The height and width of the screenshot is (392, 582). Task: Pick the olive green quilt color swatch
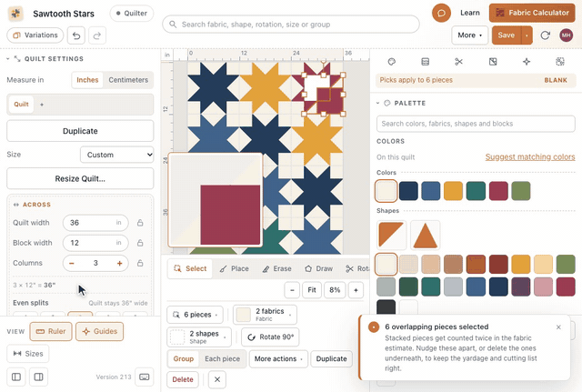point(521,191)
